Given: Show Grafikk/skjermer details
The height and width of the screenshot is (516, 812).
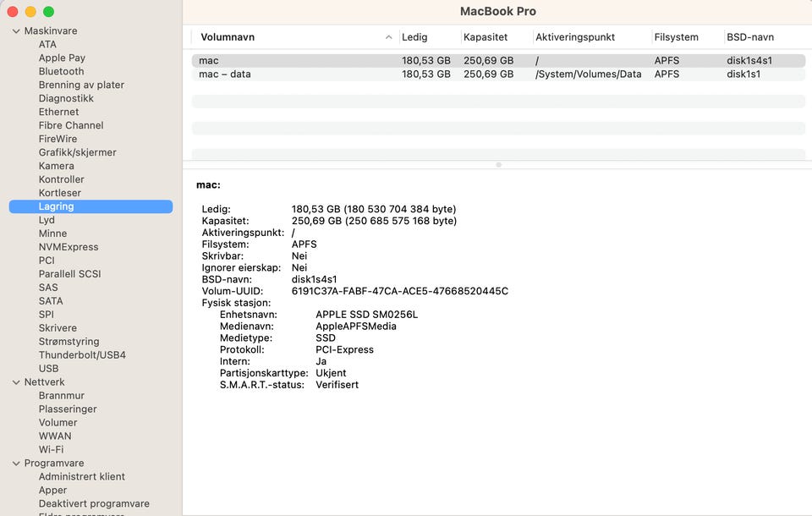Looking at the screenshot, I should (x=77, y=152).
